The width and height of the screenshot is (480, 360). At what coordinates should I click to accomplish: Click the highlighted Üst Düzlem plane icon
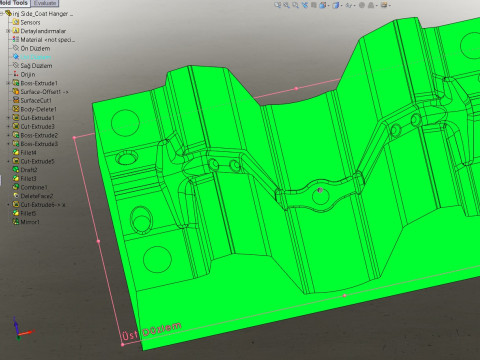[x=16, y=57]
